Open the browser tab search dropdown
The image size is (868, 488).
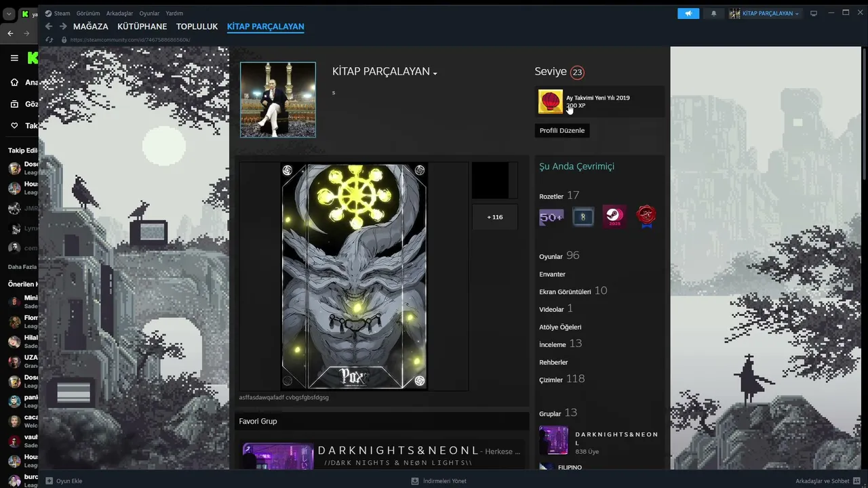(9, 14)
